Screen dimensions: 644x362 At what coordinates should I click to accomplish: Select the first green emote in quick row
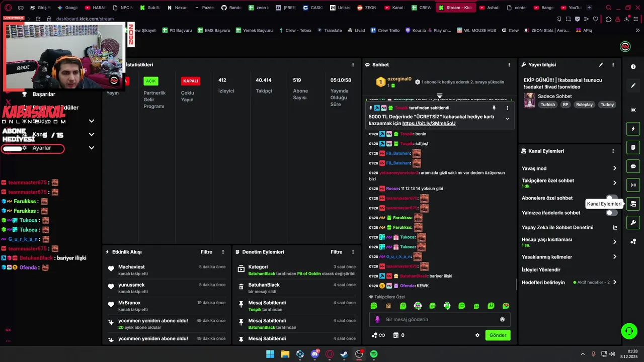(374, 306)
